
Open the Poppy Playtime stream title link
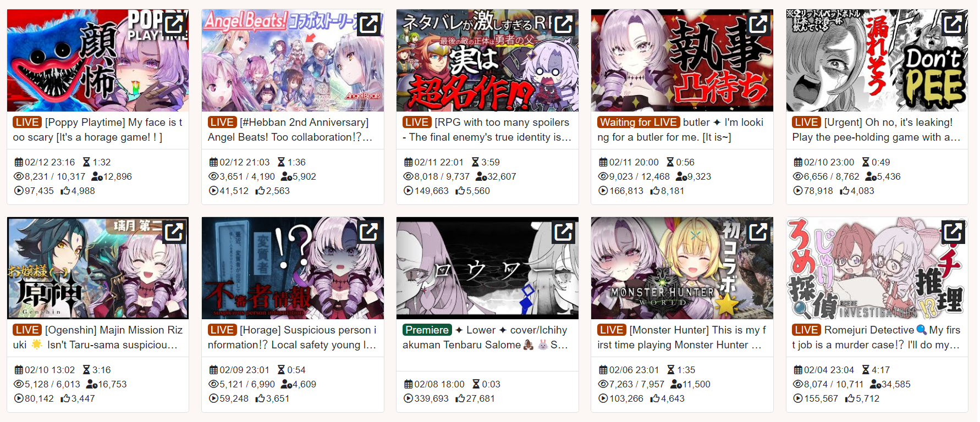pos(98,130)
